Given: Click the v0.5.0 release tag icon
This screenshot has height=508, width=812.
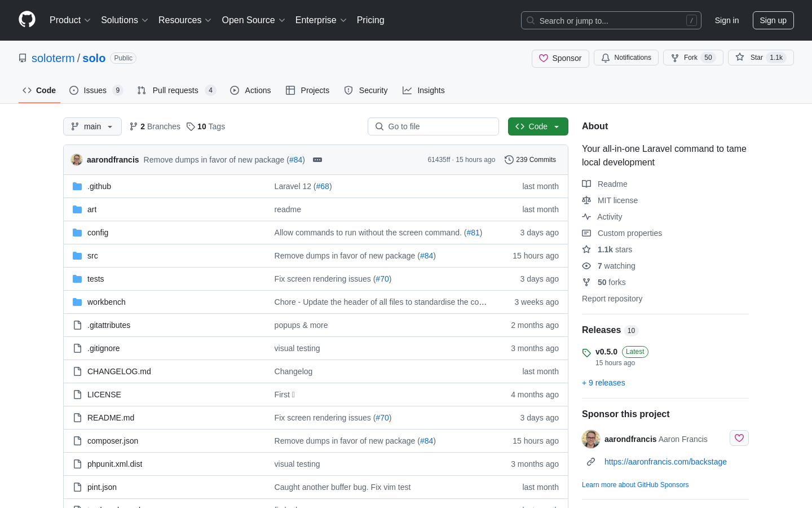Looking at the screenshot, I should (586, 353).
